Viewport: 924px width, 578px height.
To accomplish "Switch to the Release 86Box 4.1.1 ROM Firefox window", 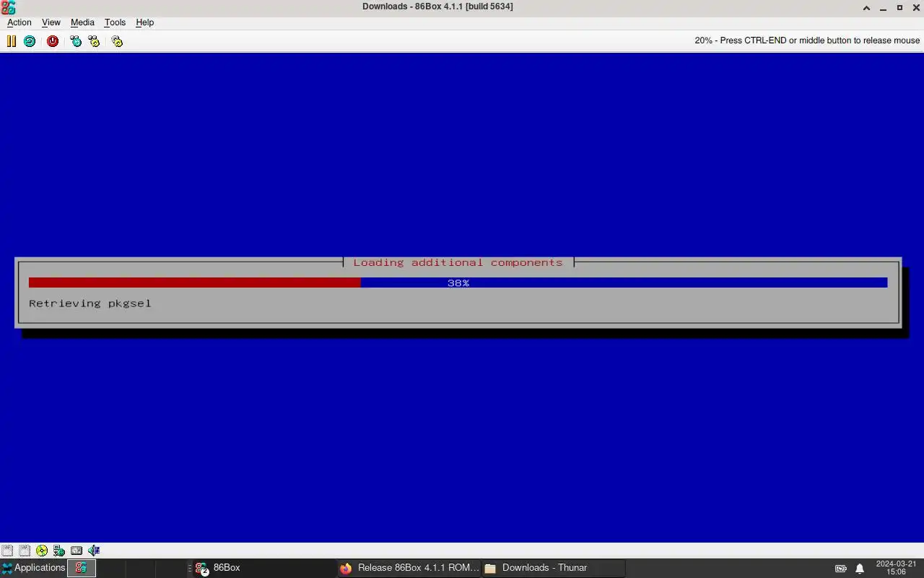I will (409, 568).
